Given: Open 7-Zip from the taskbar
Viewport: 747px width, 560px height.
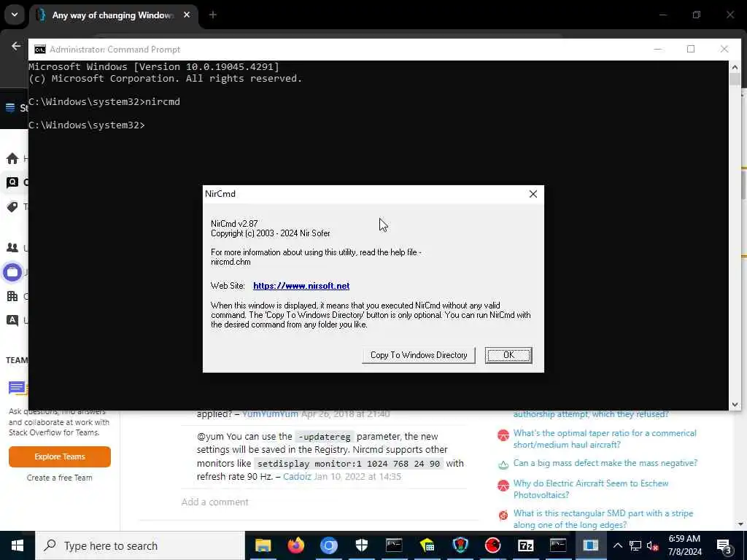Looking at the screenshot, I should click(525, 545).
